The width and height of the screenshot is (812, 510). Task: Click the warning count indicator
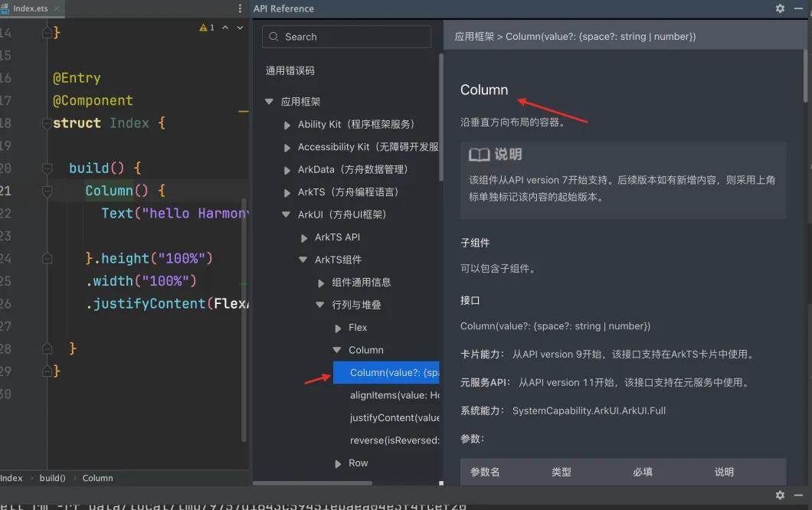tap(207, 28)
